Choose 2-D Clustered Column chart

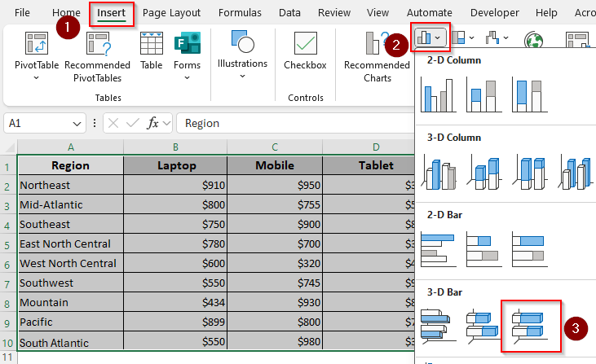click(439, 95)
